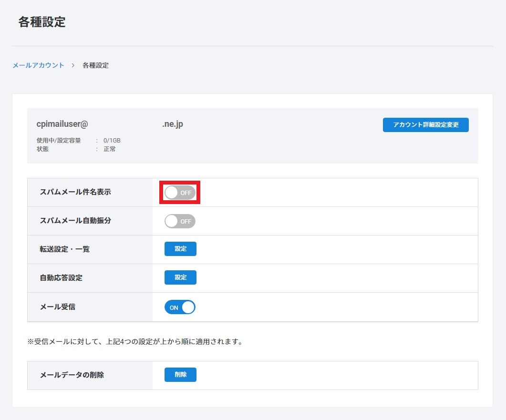The image size is (506, 420).
Task: Select the 各種設定 breadcrumb item
Action: 95,65
